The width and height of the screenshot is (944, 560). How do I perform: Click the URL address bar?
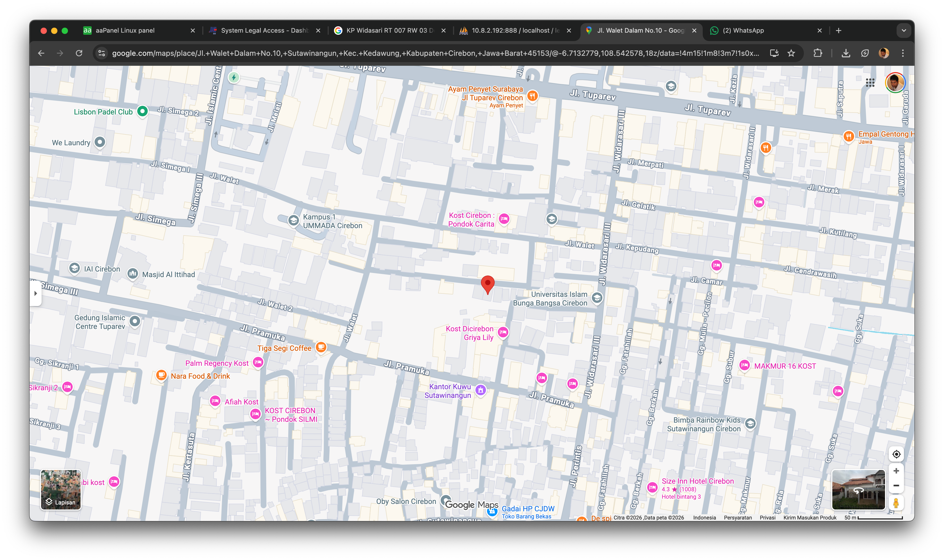pyautogui.click(x=434, y=53)
